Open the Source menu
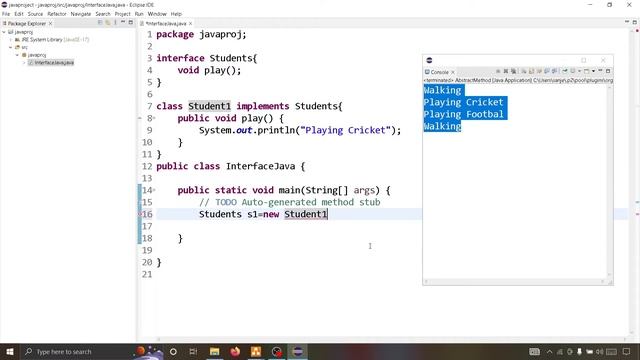This screenshot has width=640, height=360. (35, 14)
